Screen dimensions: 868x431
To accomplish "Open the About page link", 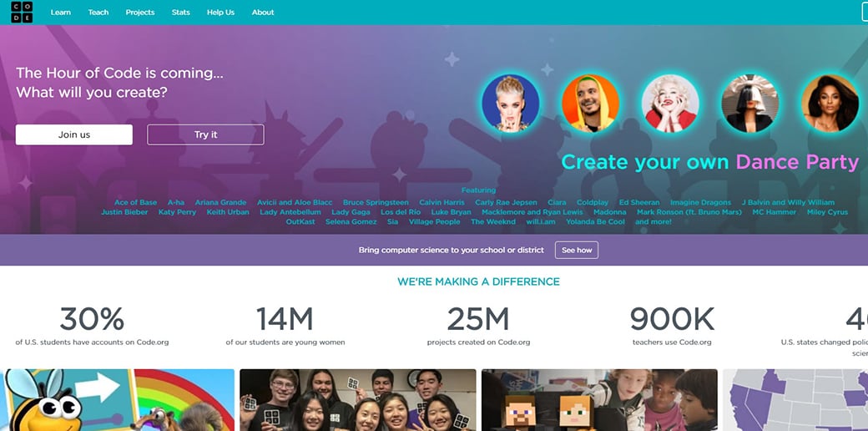I will coord(263,13).
